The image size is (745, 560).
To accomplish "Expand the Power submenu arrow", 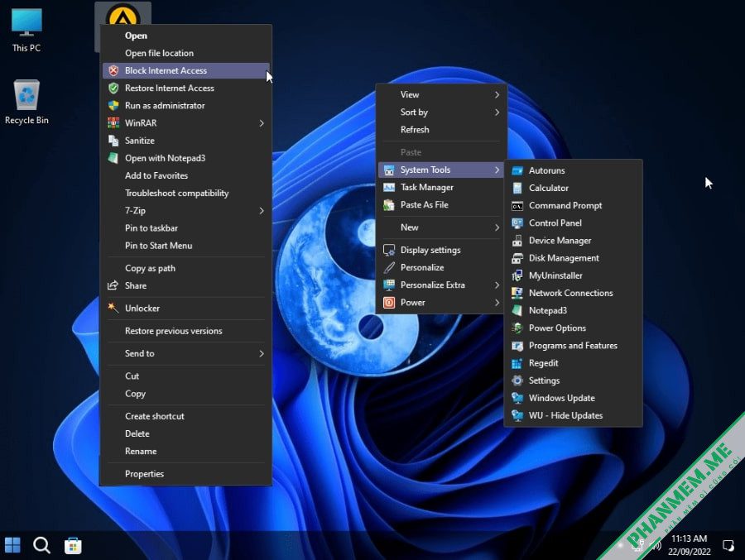I will (x=497, y=303).
